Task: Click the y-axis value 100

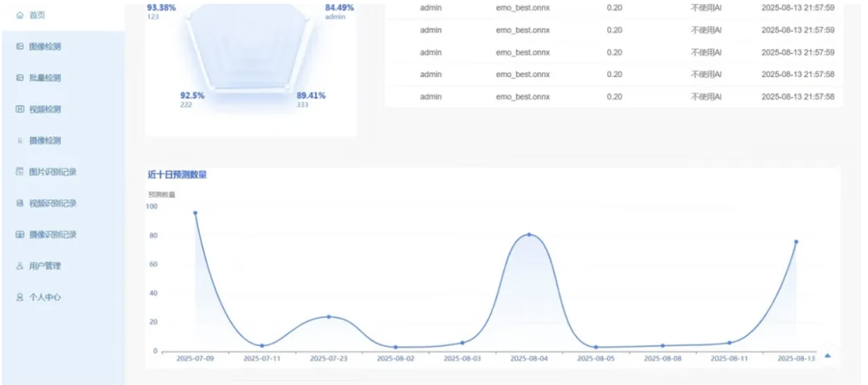Action: [151, 206]
